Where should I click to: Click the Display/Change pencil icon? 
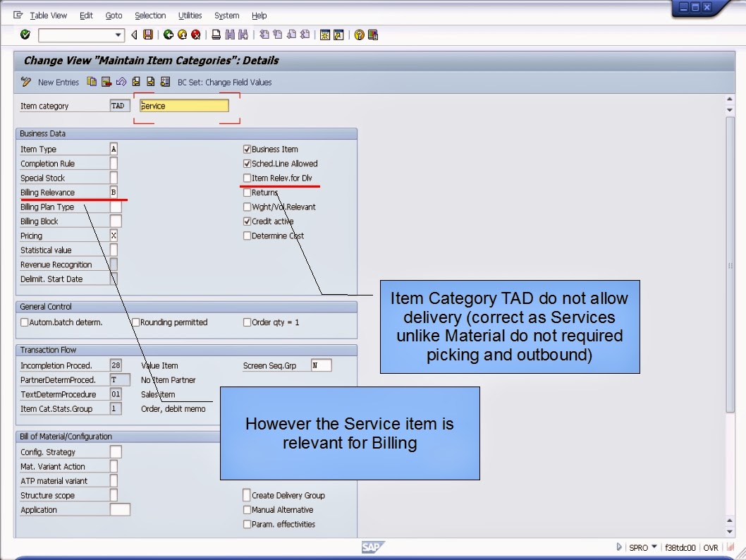pos(25,82)
